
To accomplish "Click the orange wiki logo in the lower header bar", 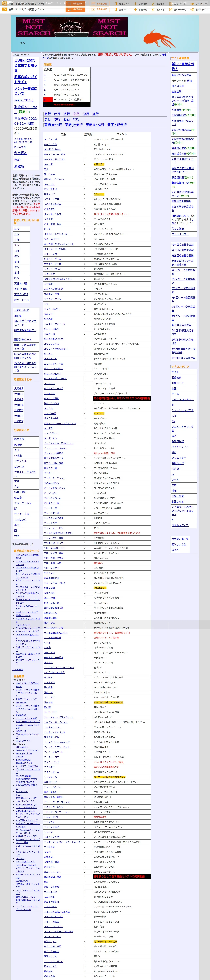I will coord(5,9).
